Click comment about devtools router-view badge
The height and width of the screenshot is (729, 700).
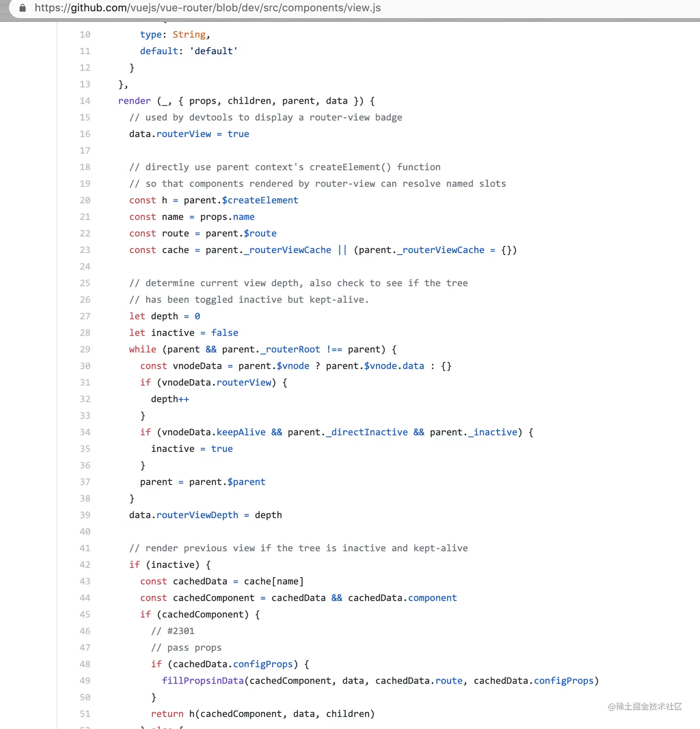coord(266,118)
